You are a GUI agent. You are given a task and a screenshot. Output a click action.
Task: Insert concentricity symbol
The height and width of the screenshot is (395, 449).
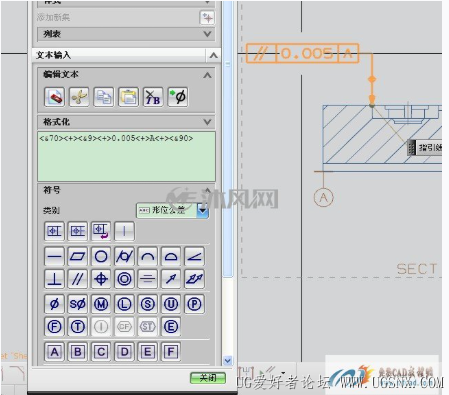[x=124, y=279]
